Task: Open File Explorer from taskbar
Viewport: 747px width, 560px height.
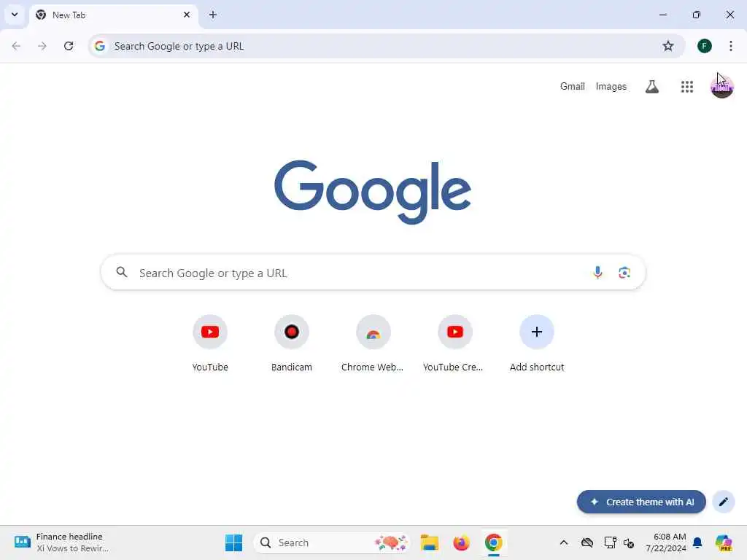Action: coord(429,542)
